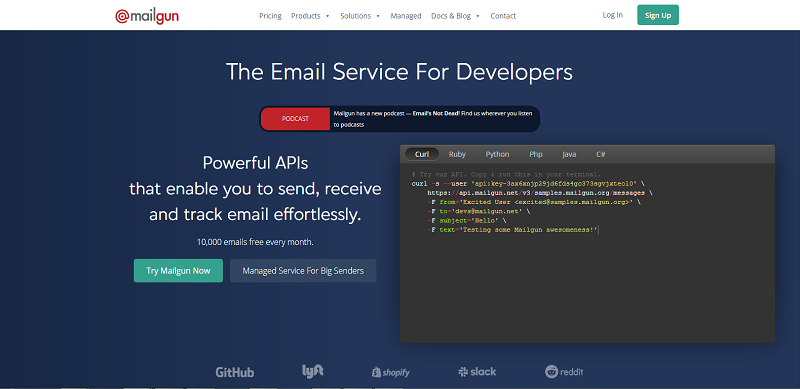Switch to the Python code tab
This screenshot has height=389, width=800.
pos(497,154)
